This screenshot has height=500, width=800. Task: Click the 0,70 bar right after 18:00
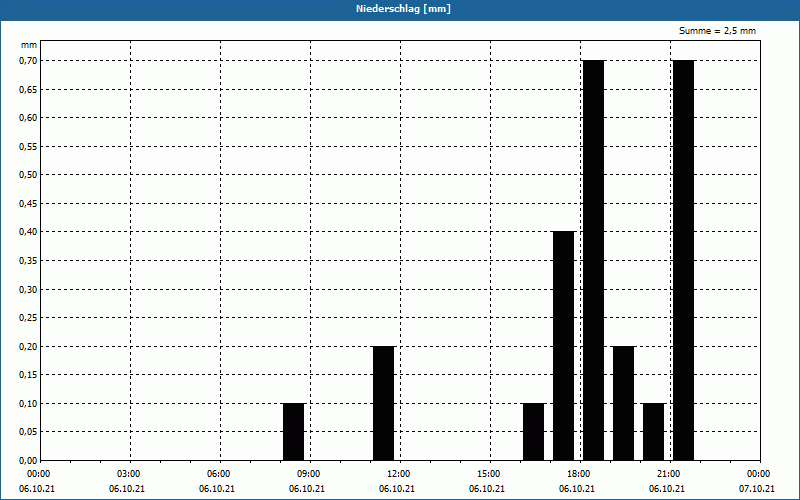coord(594,260)
